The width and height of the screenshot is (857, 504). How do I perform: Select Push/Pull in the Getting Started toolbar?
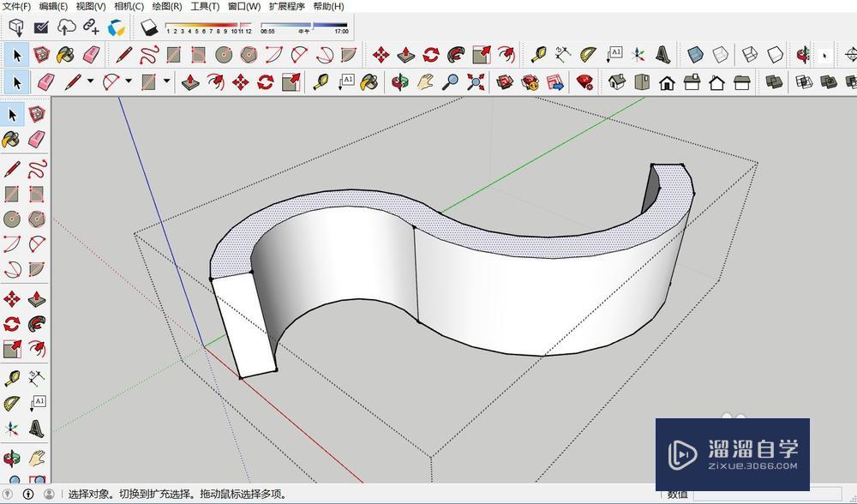[x=189, y=82]
